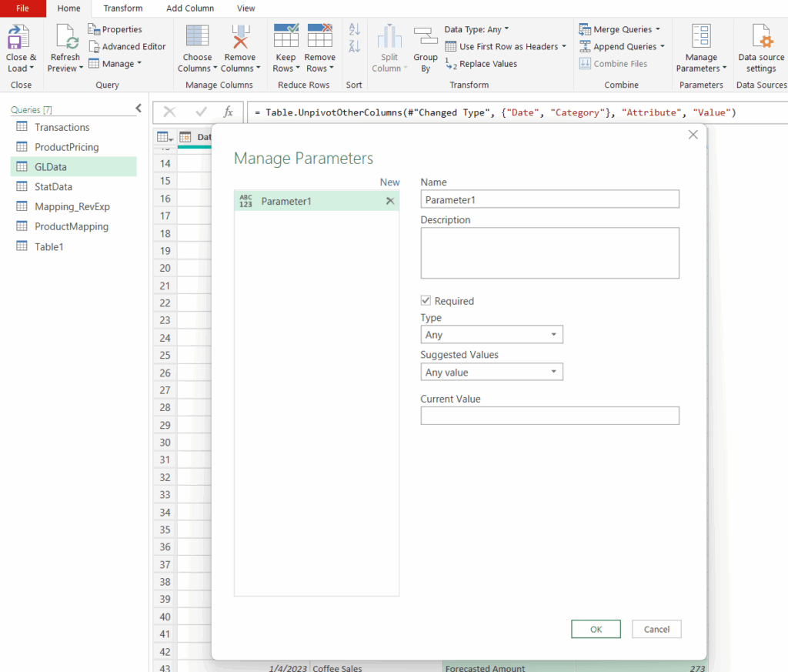788x672 pixels.
Task: Open query Properties
Action: (115, 29)
